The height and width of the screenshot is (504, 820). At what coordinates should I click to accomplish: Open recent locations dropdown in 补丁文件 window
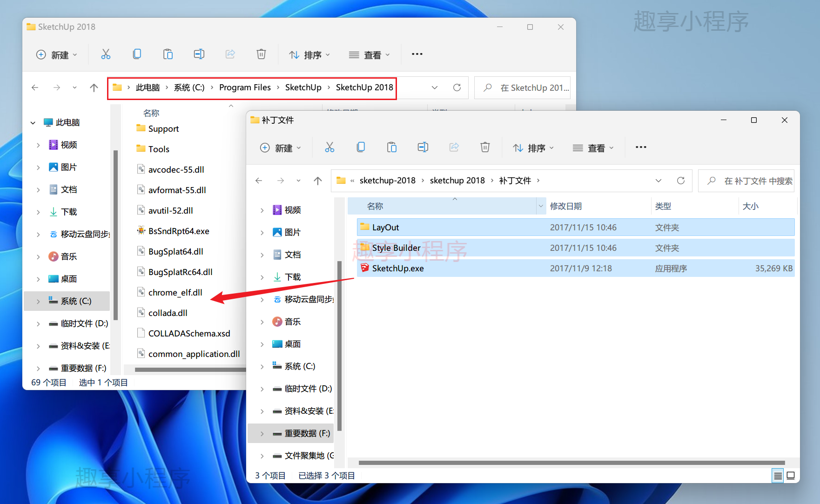click(298, 181)
